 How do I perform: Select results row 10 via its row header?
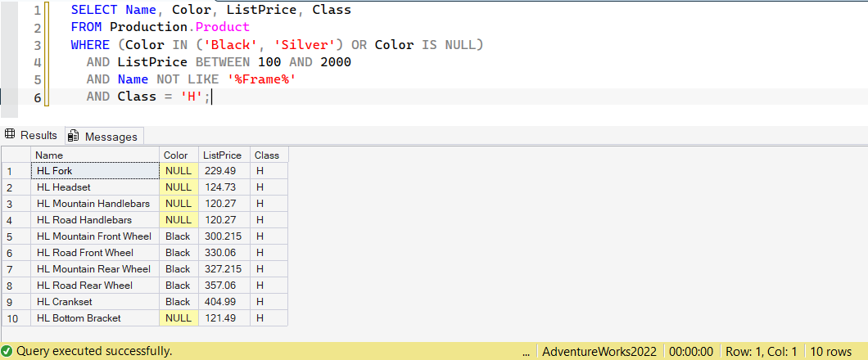[x=16, y=318]
